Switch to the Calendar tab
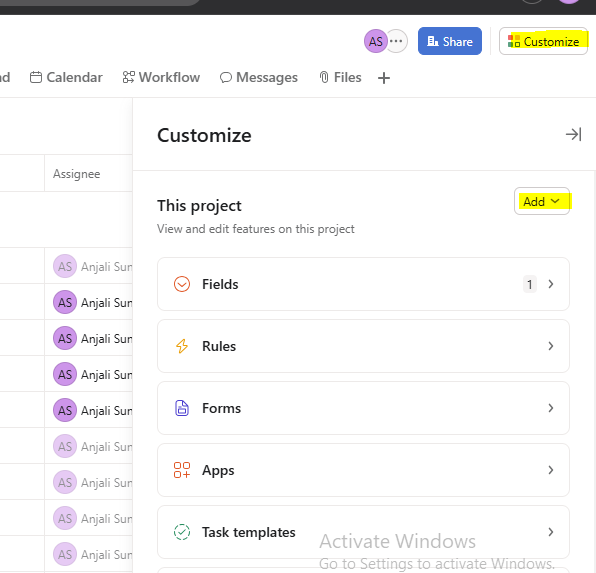Image resolution: width=596 pixels, height=573 pixels. (x=66, y=77)
